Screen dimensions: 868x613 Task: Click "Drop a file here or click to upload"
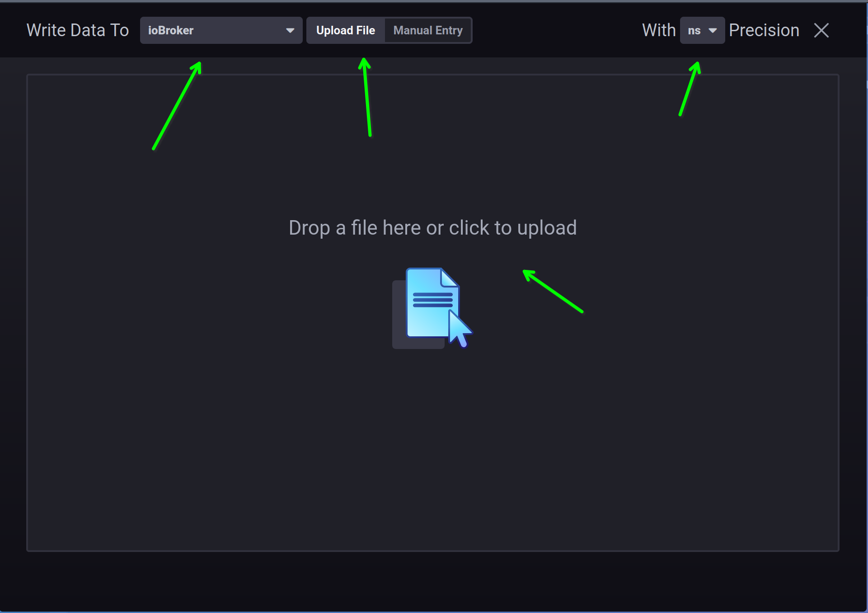click(432, 228)
